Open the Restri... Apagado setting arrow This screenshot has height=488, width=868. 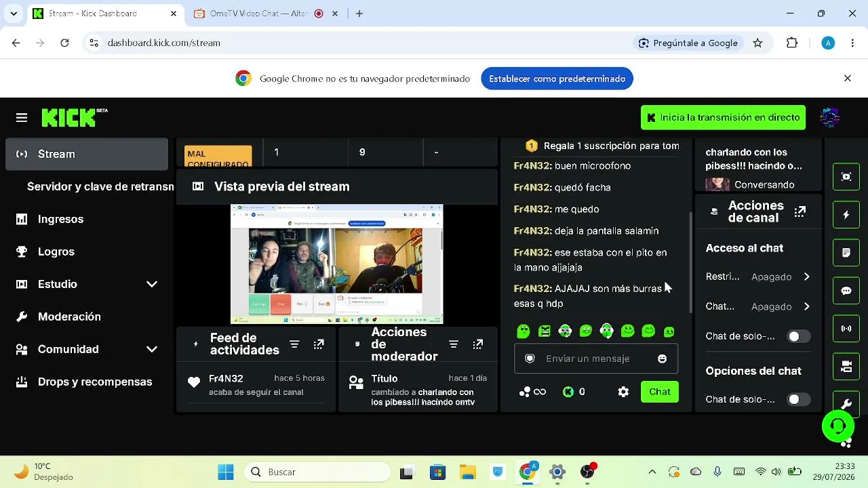806,277
